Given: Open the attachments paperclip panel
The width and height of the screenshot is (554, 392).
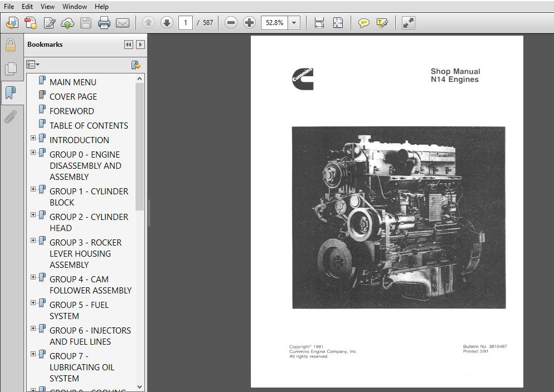Looking at the screenshot, I should point(11,117).
